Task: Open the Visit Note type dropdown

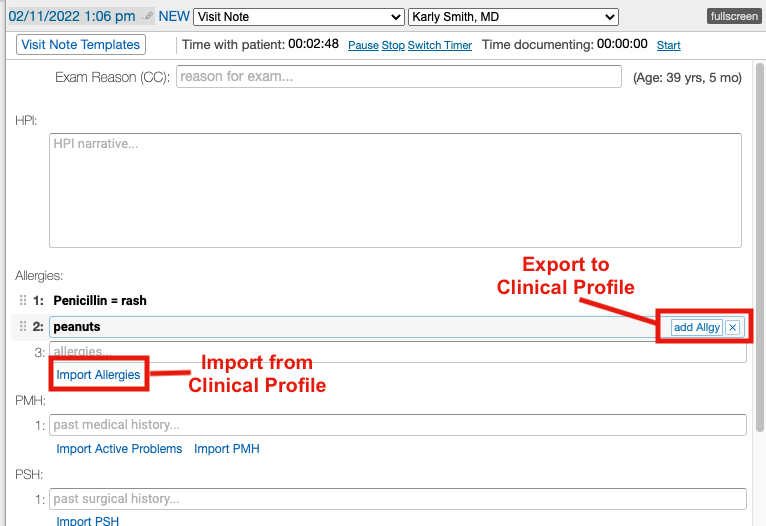Action: coord(298,17)
